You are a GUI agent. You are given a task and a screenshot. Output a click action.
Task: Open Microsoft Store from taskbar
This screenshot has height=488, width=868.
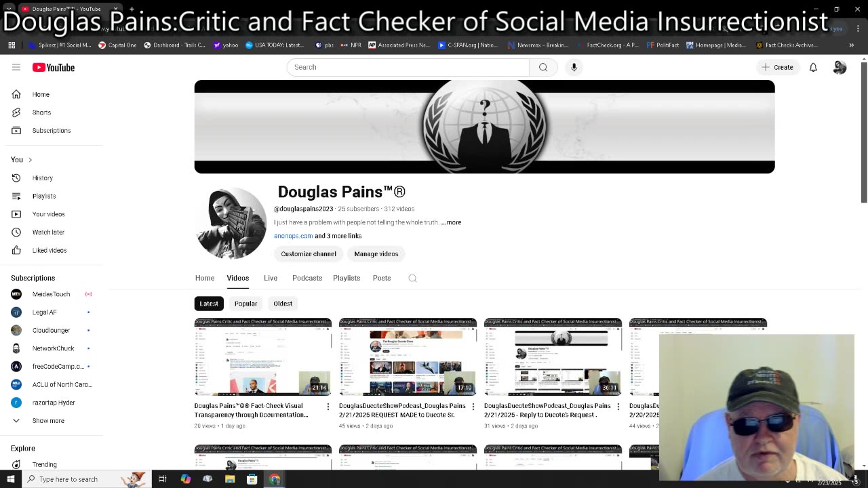click(x=252, y=479)
